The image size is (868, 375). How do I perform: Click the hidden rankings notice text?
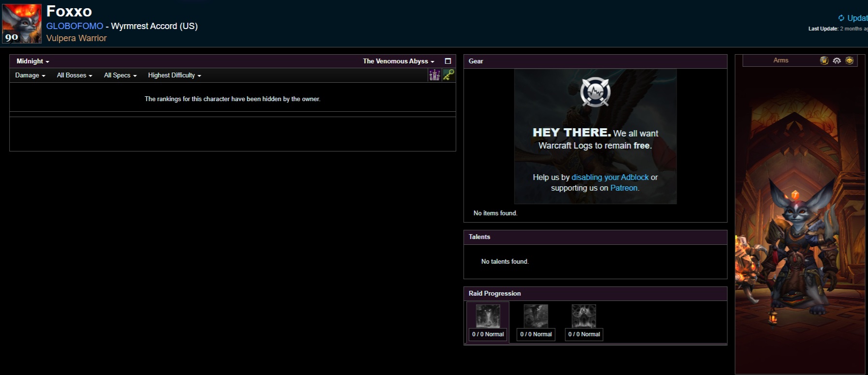pyautogui.click(x=233, y=99)
